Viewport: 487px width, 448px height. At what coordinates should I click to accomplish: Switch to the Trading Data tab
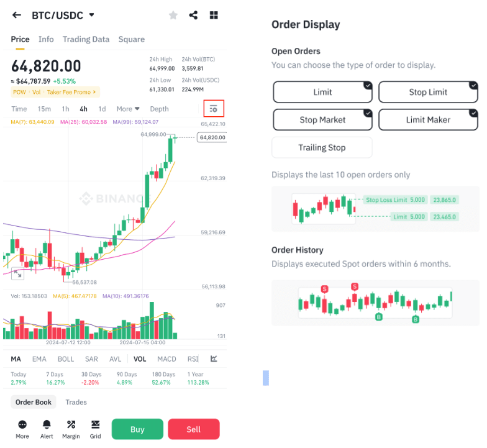tap(86, 39)
